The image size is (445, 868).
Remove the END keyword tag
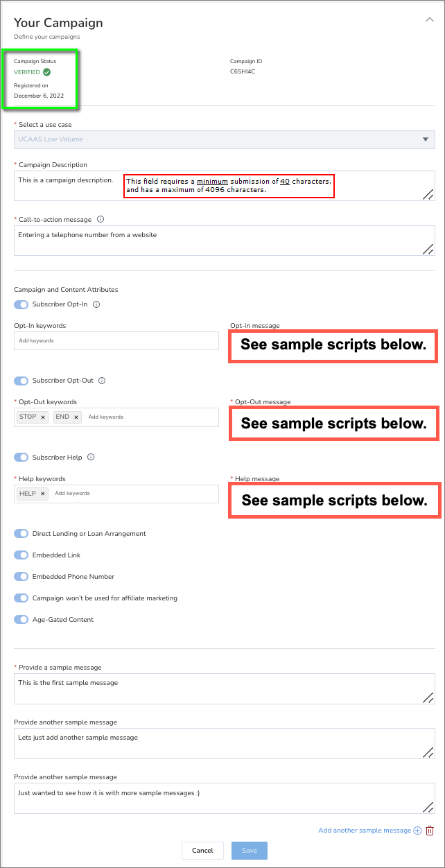coord(76,417)
